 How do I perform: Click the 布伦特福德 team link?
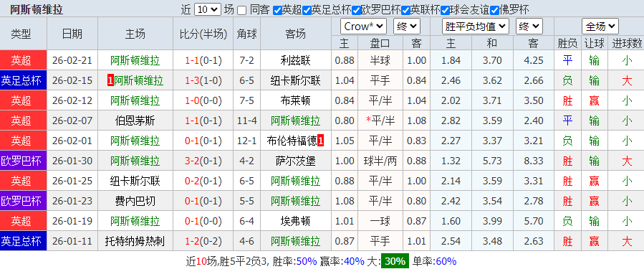(292, 141)
